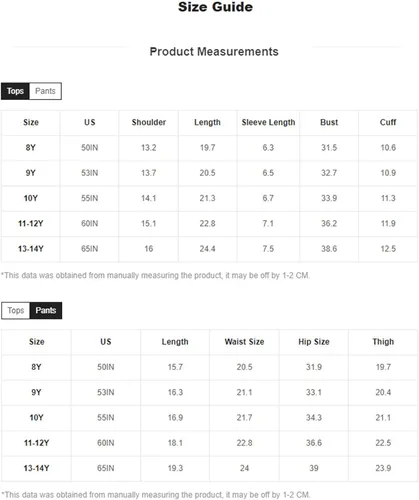Screen dimensions: 419x500
Task: Click the Sleeve Length column header
Action: [268, 122]
